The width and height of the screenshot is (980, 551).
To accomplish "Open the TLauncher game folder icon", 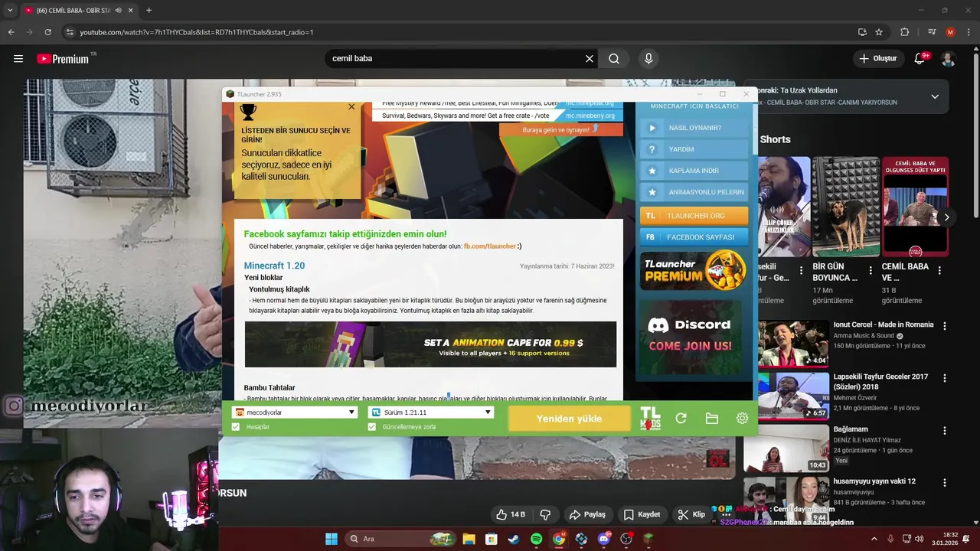I will click(711, 419).
